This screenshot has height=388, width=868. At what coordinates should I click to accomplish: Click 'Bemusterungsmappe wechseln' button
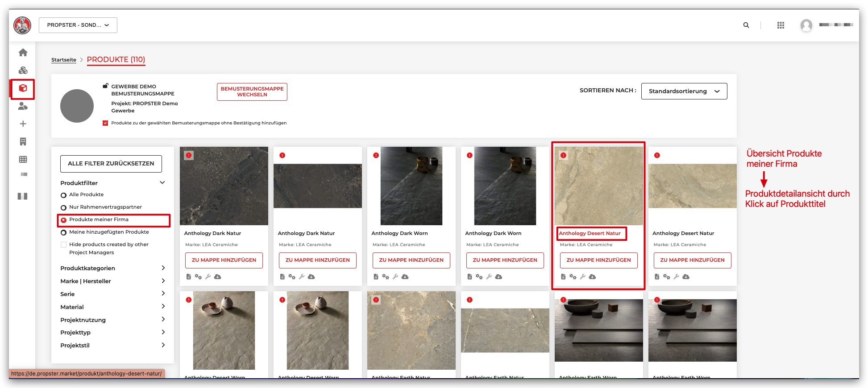click(252, 92)
